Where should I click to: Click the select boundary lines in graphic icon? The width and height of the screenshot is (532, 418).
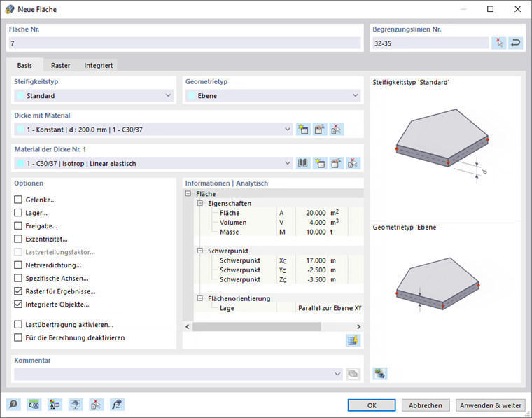pyautogui.click(x=498, y=43)
